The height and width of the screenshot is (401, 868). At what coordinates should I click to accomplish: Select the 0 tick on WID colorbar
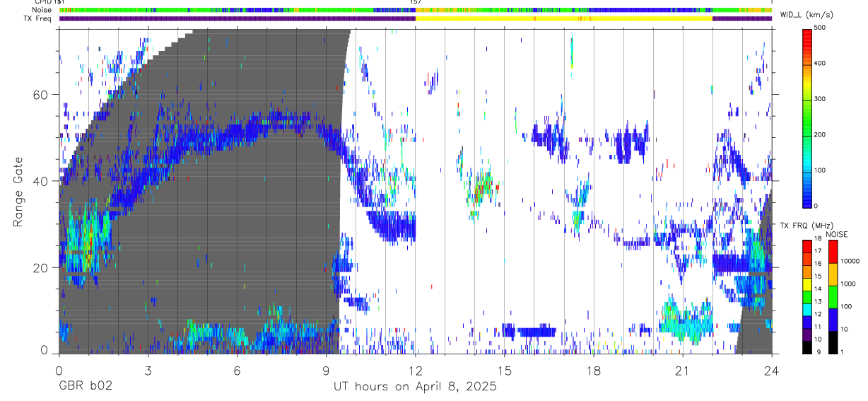click(x=817, y=206)
